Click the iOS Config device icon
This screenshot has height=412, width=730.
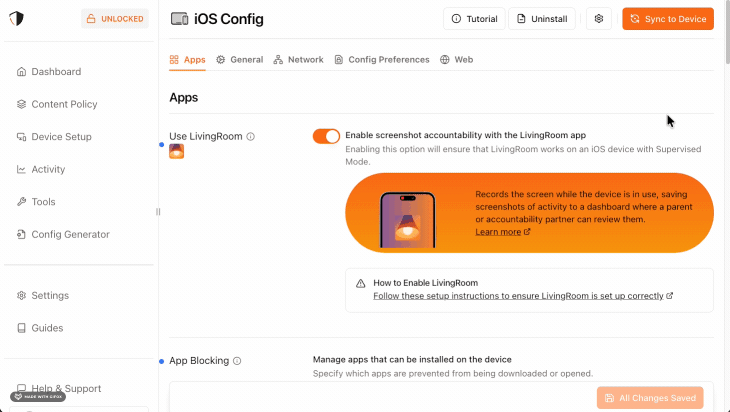(179, 19)
